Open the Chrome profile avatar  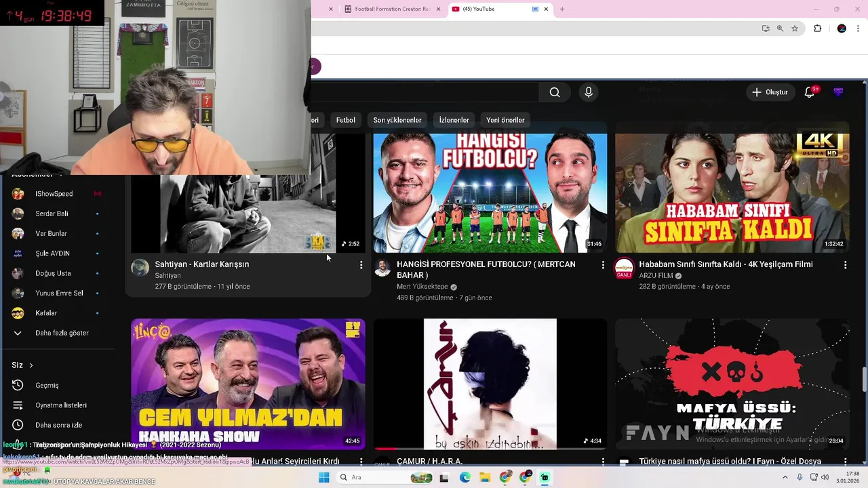[x=842, y=28]
